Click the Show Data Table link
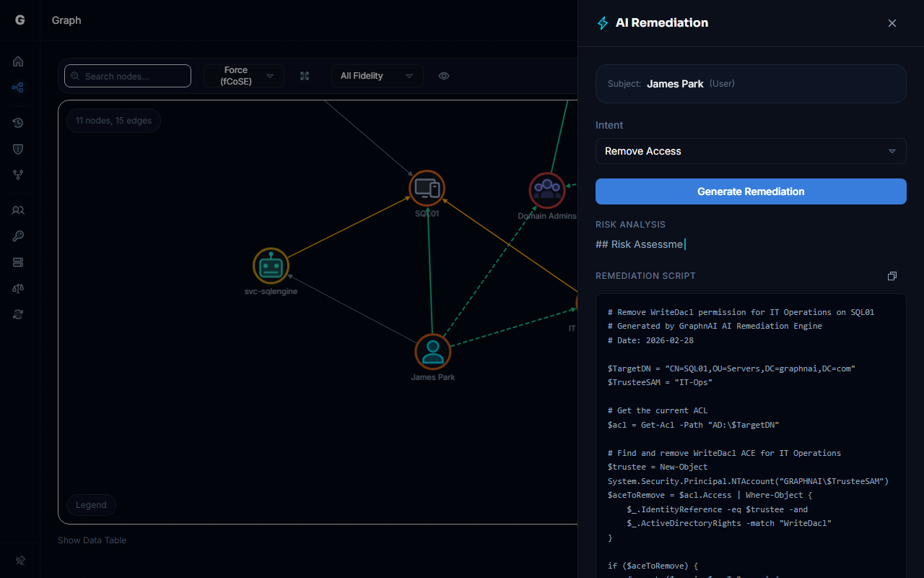 (x=92, y=540)
